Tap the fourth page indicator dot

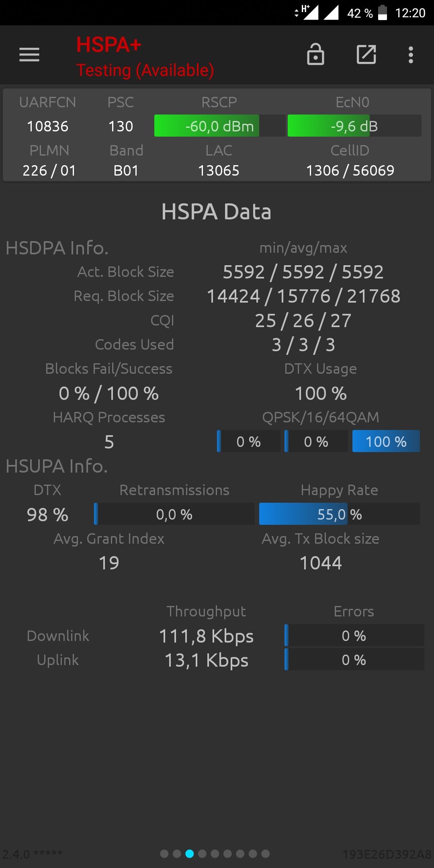[202, 854]
